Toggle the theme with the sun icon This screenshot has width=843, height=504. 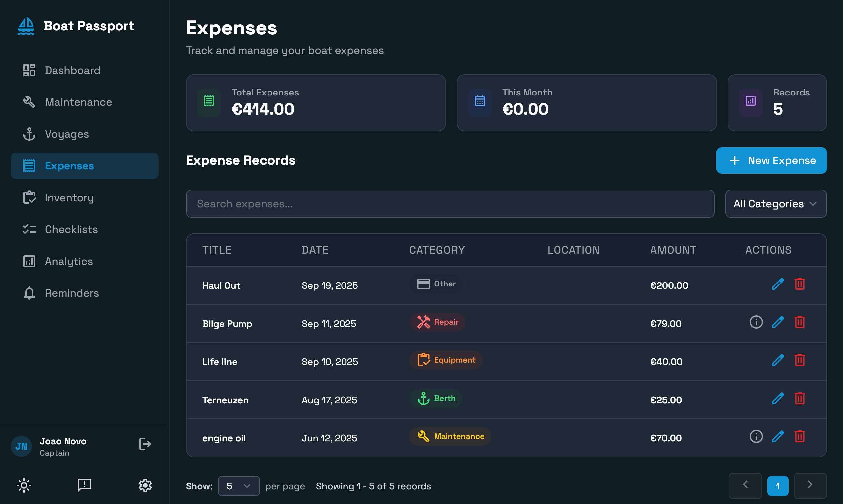[24, 485]
